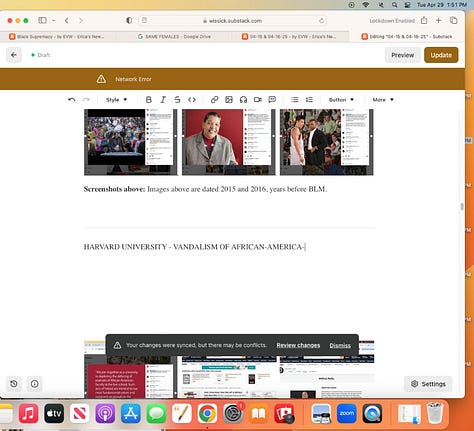474x431 pixels.
Task: Open Podcasts app in the Dock
Action: pyautogui.click(x=105, y=414)
